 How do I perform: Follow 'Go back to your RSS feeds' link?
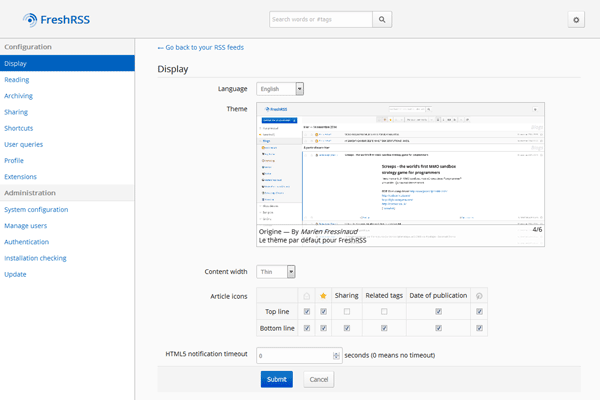pyautogui.click(x=204, y=47)
